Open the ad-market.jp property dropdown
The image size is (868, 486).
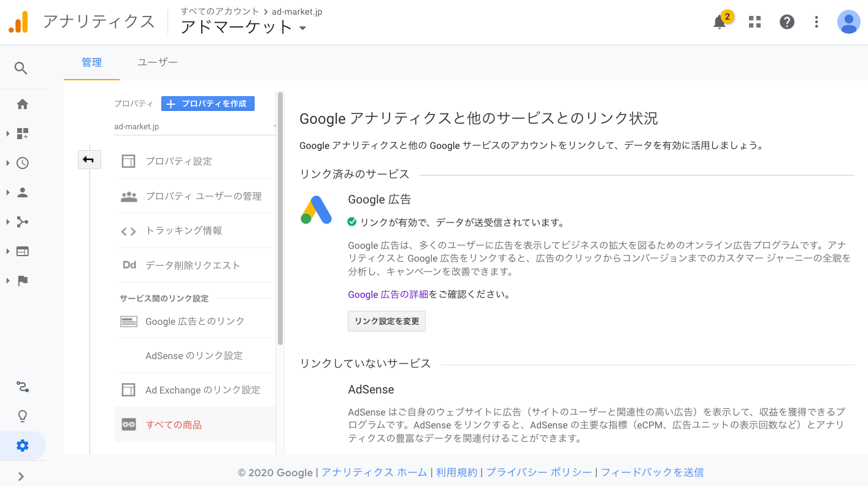pos(196,126)
